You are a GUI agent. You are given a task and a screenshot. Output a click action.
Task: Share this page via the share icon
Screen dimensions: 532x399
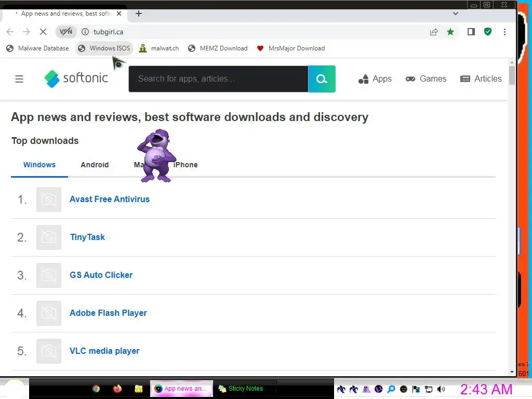[x=434, y=32]
